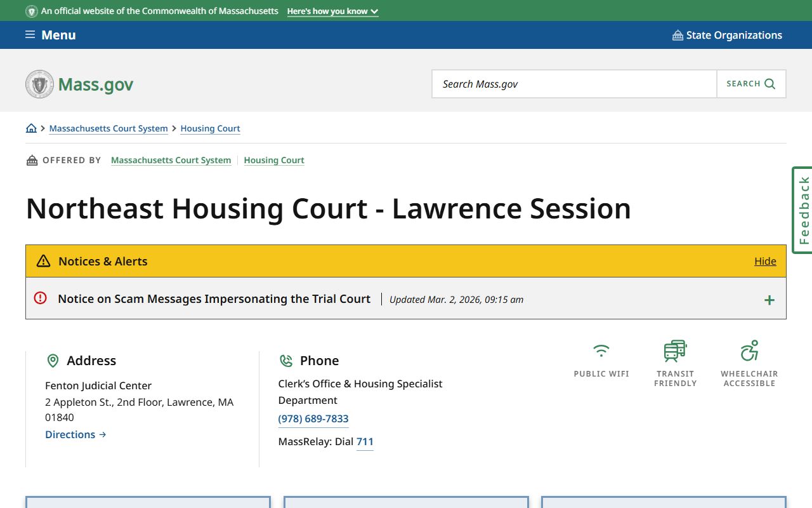Click 'Notice on Scam Messages Impersonating the Trial Court'
This screenshot has height=508, width=812.
[x=214, y=298]
